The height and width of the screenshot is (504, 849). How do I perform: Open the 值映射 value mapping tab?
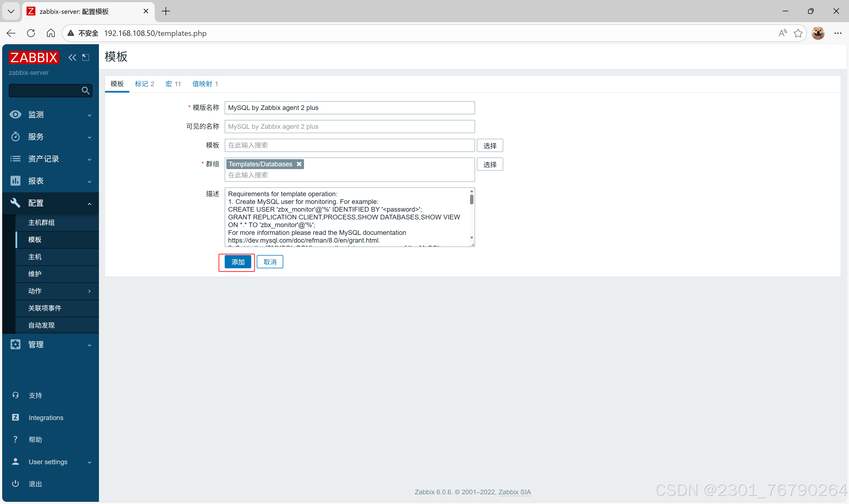coord(205,84)
